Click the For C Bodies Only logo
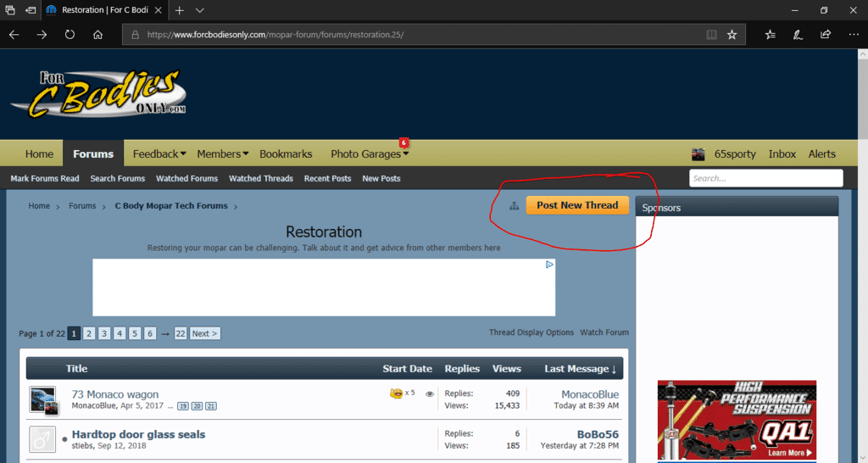Image resolution: width=868 pixels, height=463 pixels. (x=98, y=93)
